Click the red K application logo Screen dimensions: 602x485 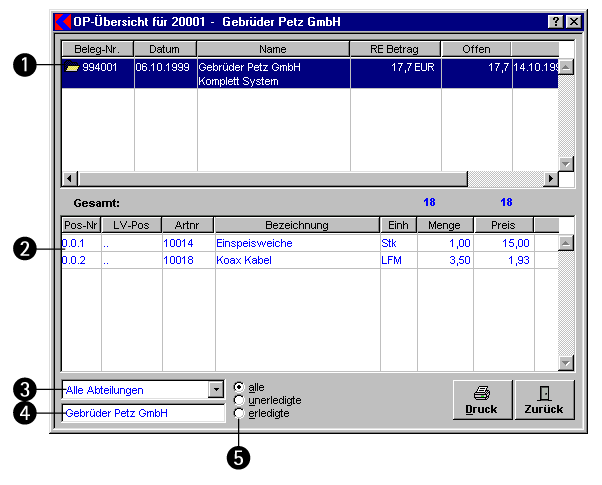pyautogui.click(x=63, y=21)
